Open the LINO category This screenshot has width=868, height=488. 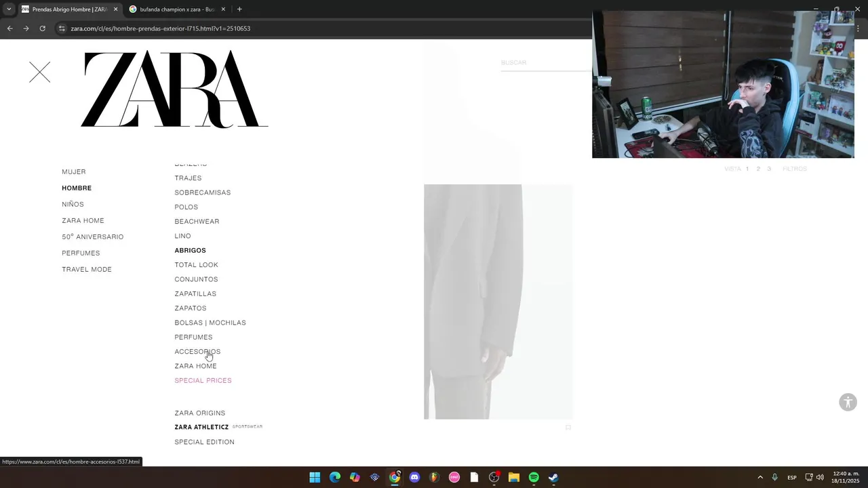coord(182,236)
